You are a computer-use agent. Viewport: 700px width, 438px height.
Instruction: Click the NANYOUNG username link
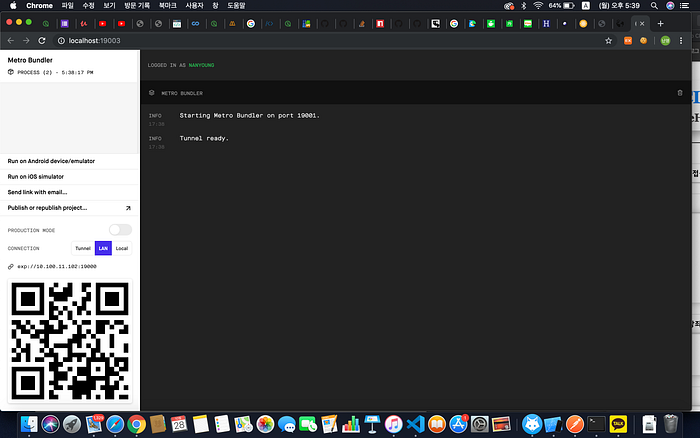click(x=201, y=65)
